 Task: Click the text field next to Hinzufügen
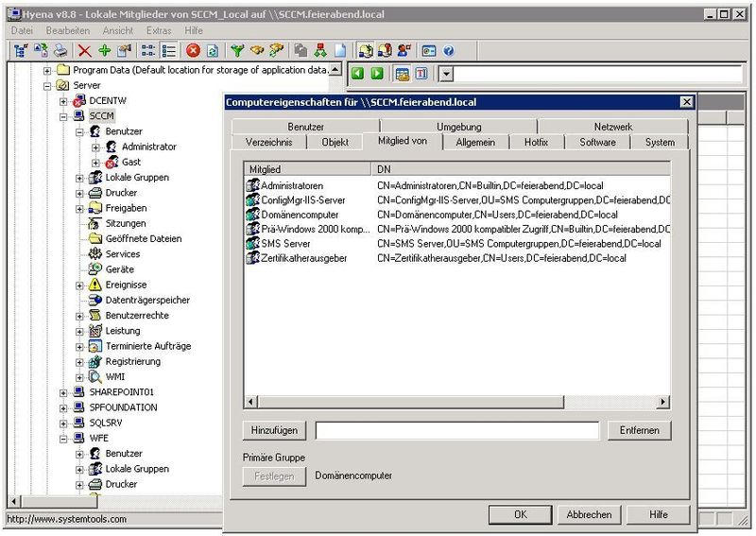[x=457, y=431]
